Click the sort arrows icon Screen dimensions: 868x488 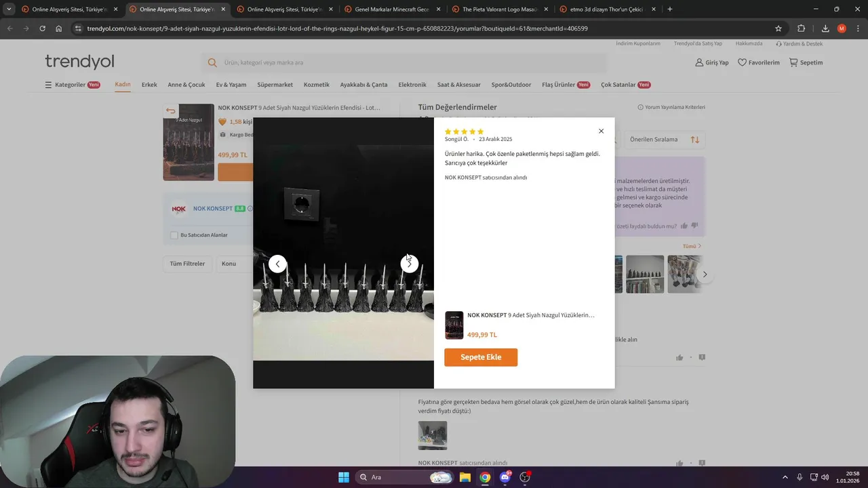coord(695,140)
